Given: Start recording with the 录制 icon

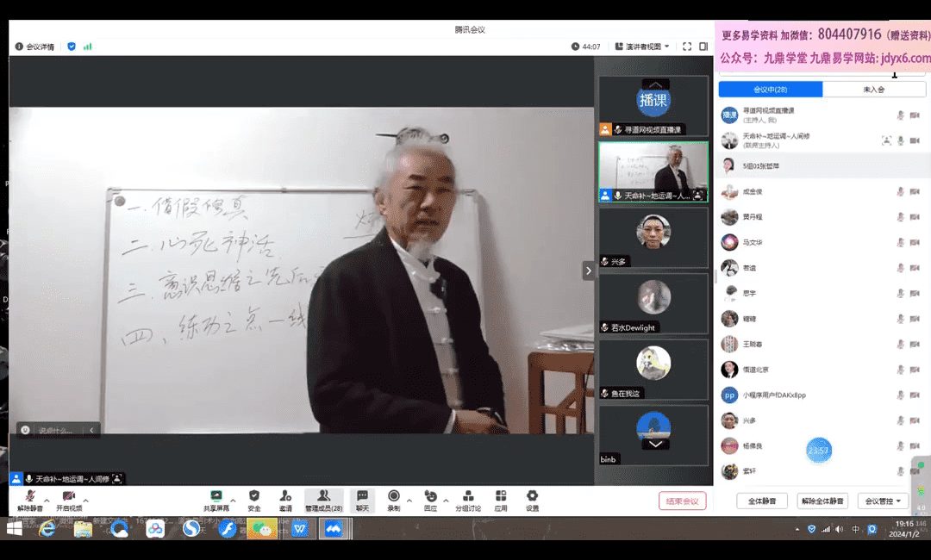Looking at the screenshot, I should point(394,500).
